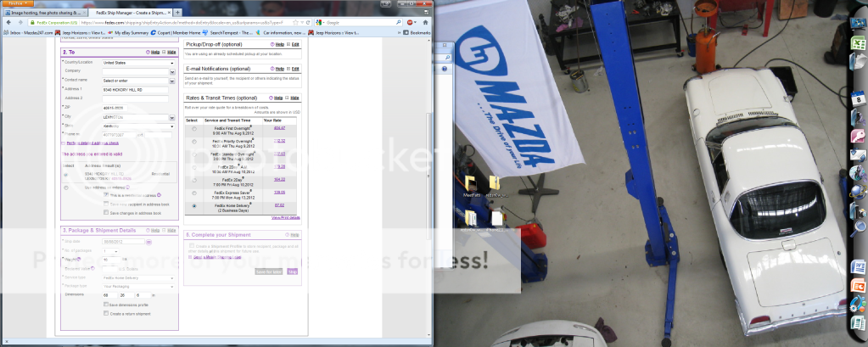868x347 pixels.
Task: Switch to the Image hosting browser tab
Action: click(x=42, y=12)
